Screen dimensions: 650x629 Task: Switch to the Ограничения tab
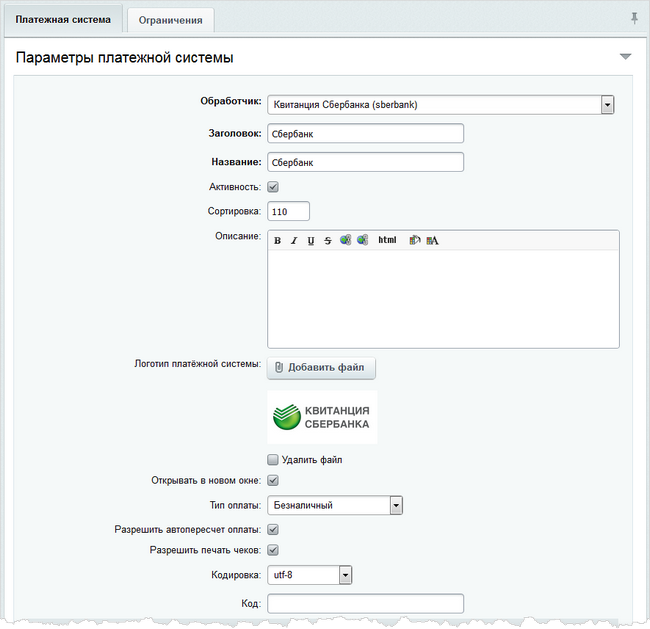click(170, 20)
